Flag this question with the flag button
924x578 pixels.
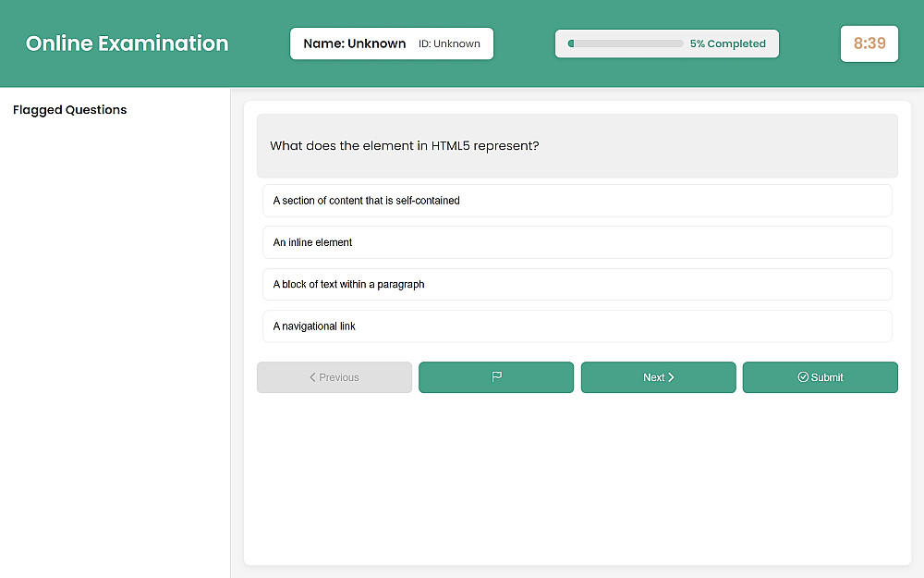[495, 377]
